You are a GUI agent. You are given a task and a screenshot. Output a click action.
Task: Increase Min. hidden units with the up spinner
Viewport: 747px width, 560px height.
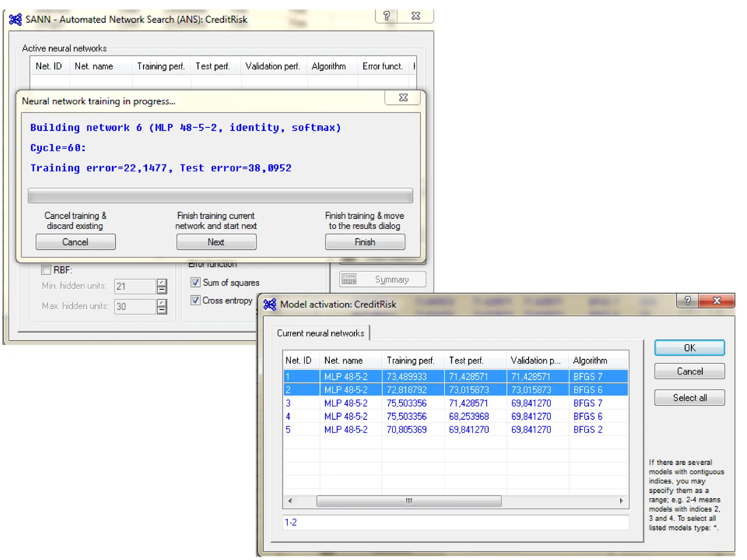162,283
